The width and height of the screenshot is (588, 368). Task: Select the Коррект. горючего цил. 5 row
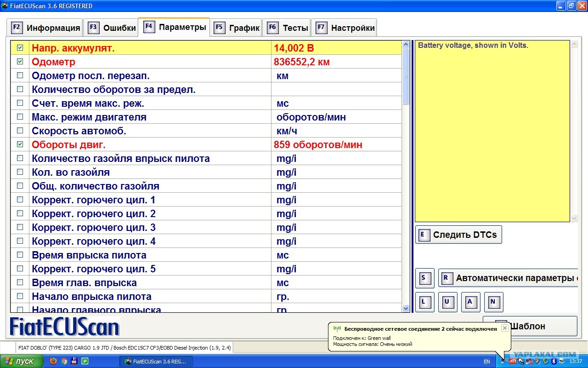[x=206, y=269]
